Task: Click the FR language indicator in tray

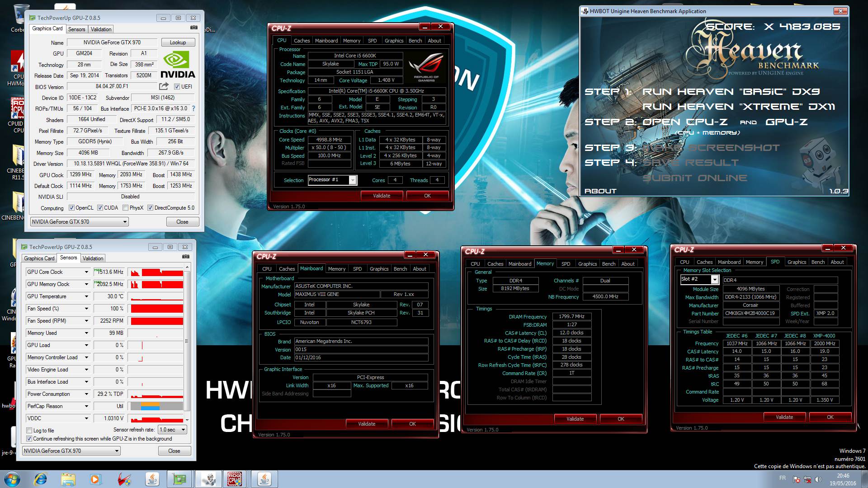Action: [x=783, y=478]
